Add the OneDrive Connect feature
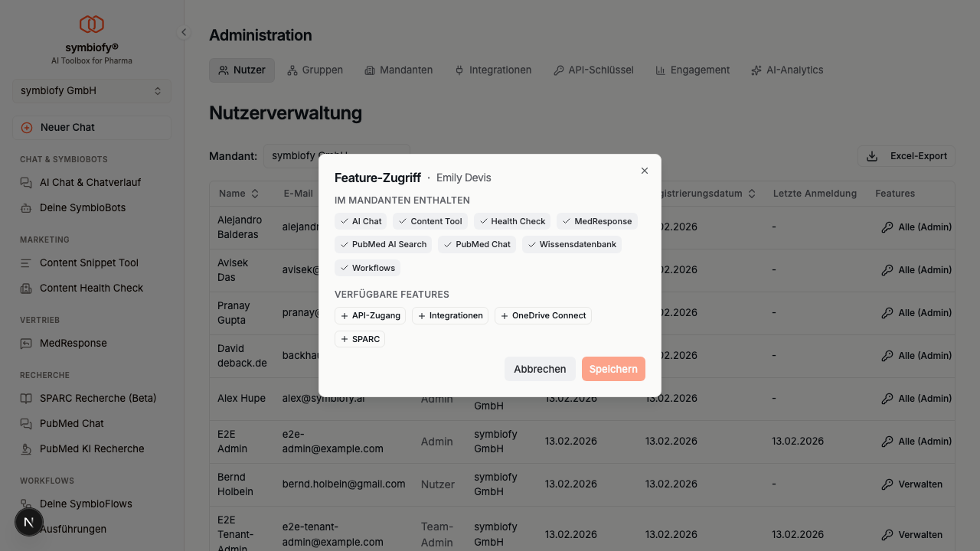 [x=543, y=315]
